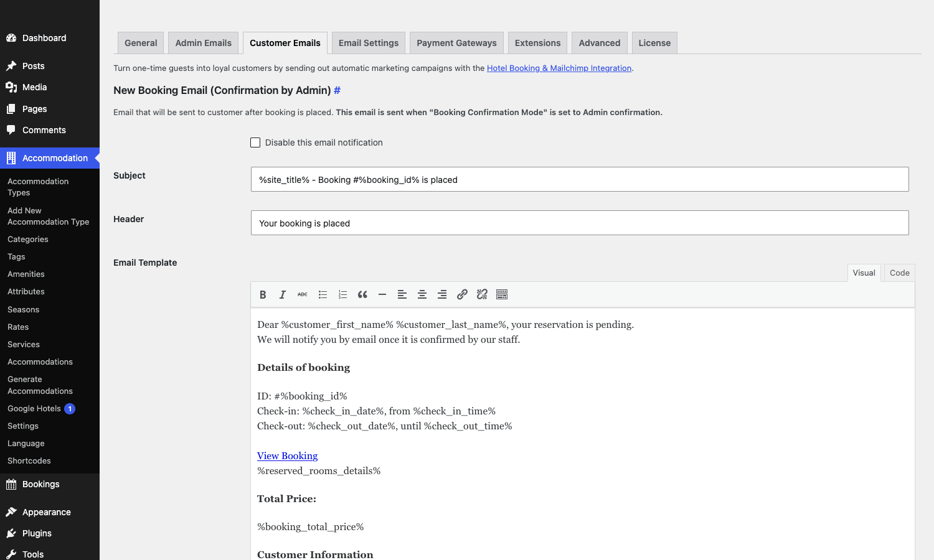Insert horizontal line in template
This screenshot has height=560, width=934.
tap(382, 295)
